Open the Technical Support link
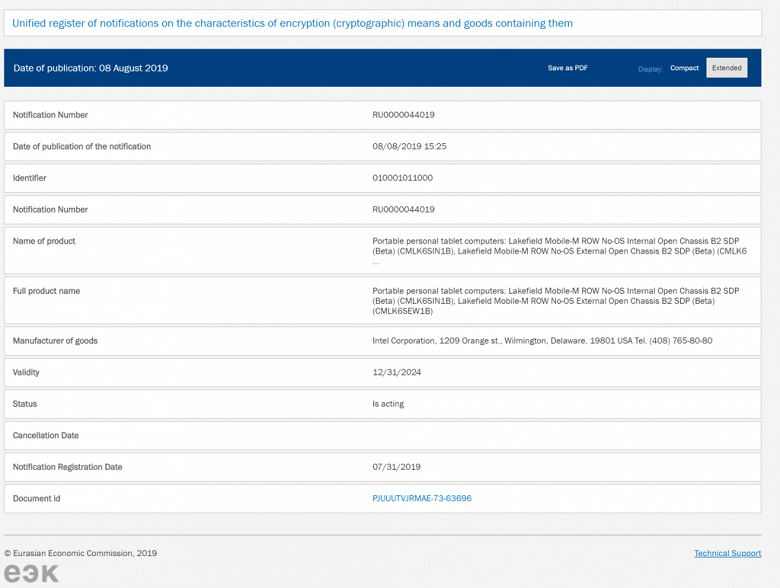780x588 pixels. [728, 553]
